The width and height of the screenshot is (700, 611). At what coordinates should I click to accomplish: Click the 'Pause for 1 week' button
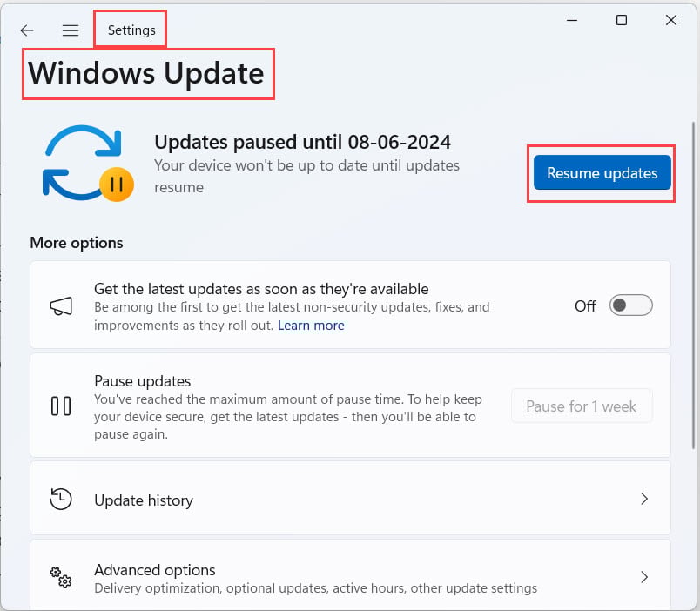[x=582, y=406]
